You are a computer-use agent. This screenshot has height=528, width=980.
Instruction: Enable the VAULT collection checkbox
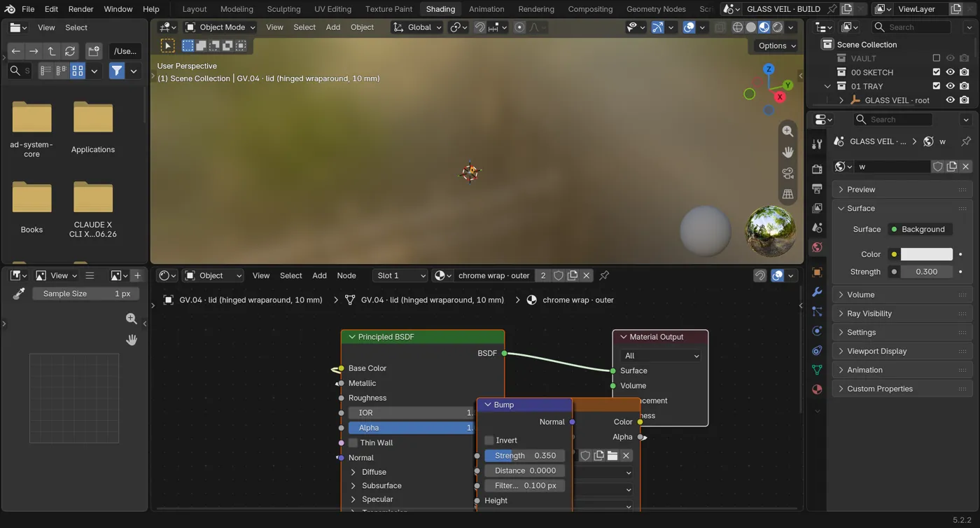coord(937,58)
